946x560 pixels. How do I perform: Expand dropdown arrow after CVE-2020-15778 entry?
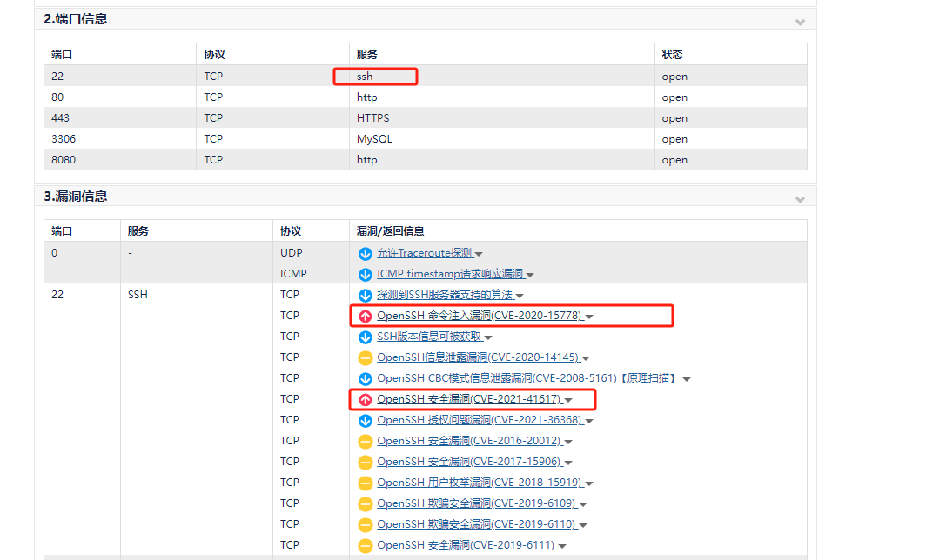pyautogui.click(x=589, y=317)
